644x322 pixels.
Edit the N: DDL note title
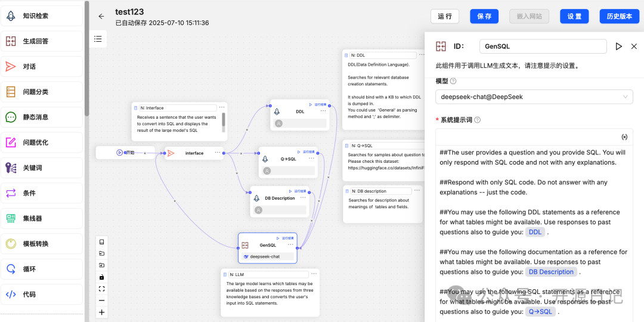tap(383, 55)
